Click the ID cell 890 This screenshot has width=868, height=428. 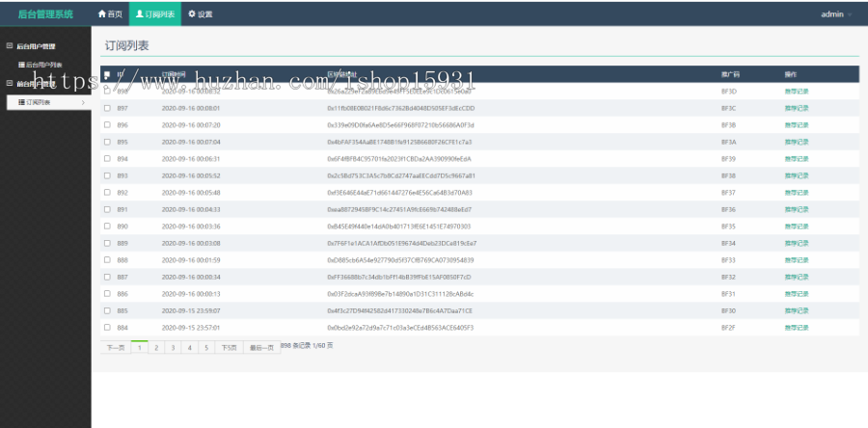pyautogui.click(x=122, y=227)
